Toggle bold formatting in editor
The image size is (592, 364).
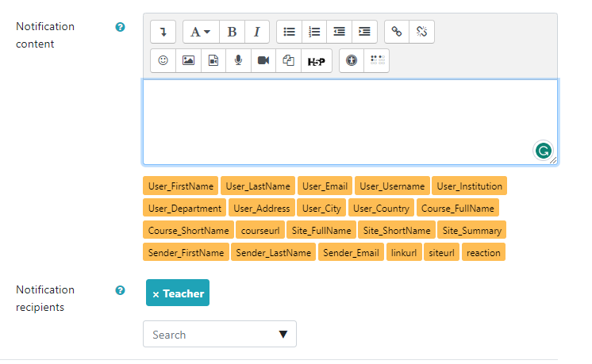click(x=232, y=32)
